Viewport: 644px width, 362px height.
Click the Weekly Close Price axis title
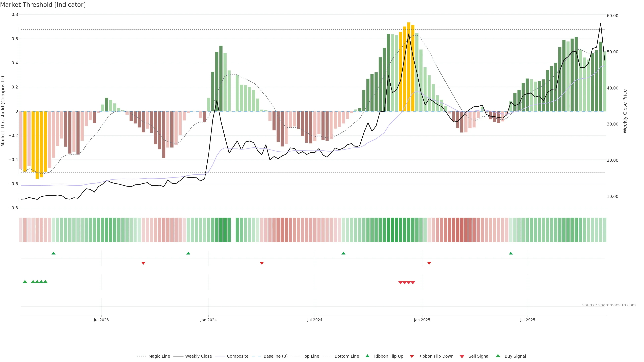625,111
